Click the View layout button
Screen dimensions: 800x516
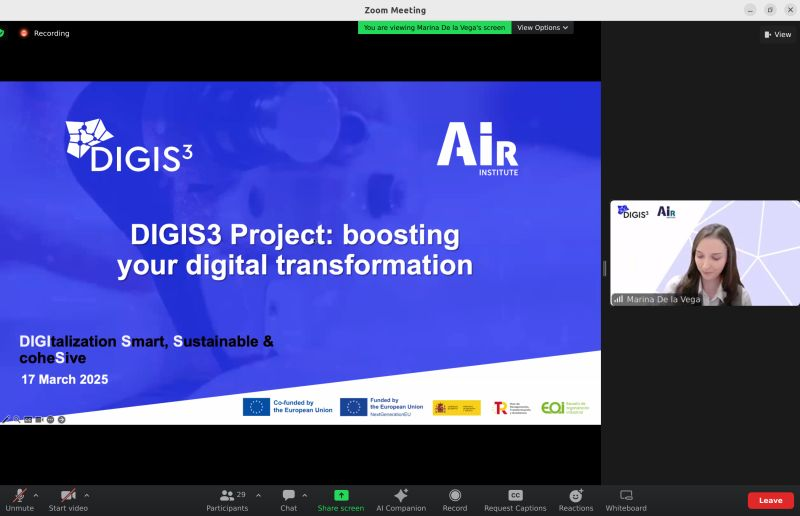pos(778,34)
